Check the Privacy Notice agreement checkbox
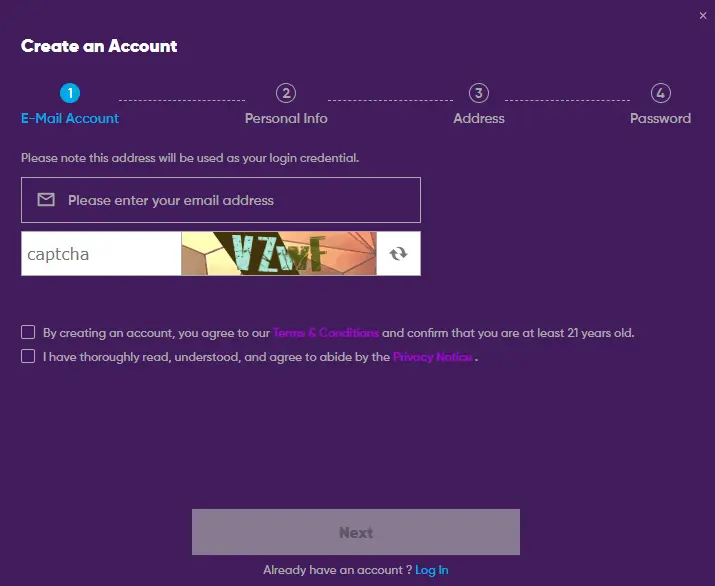 28,356
